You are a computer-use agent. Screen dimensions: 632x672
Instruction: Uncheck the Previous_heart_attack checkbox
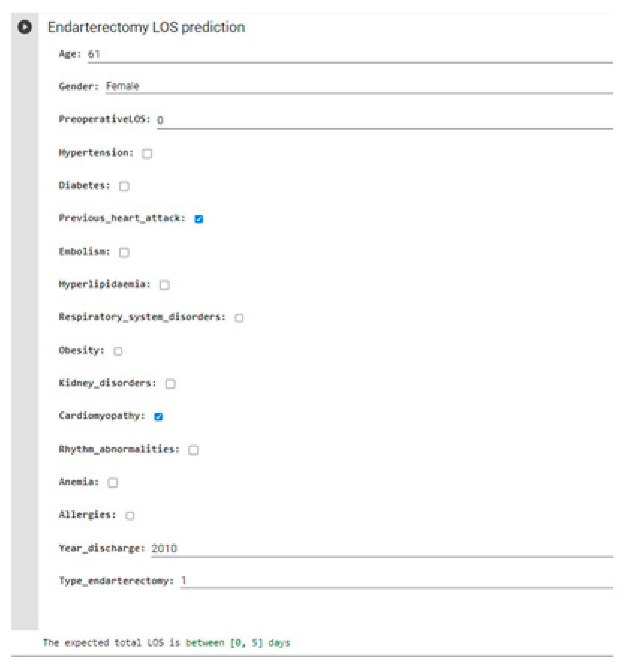pos(198,219)
